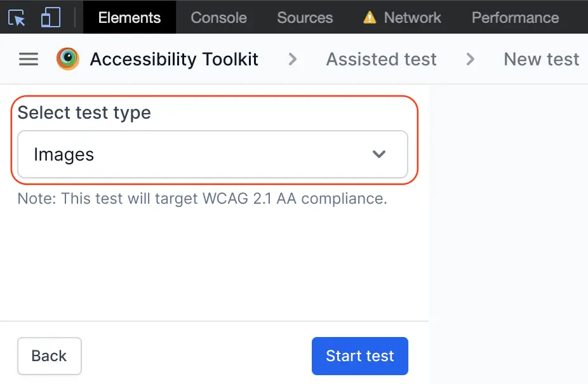The height and width of the screenshot is (384, 588).
Task: Open the hamburger menu icon
Action: (x=29, y=59)
